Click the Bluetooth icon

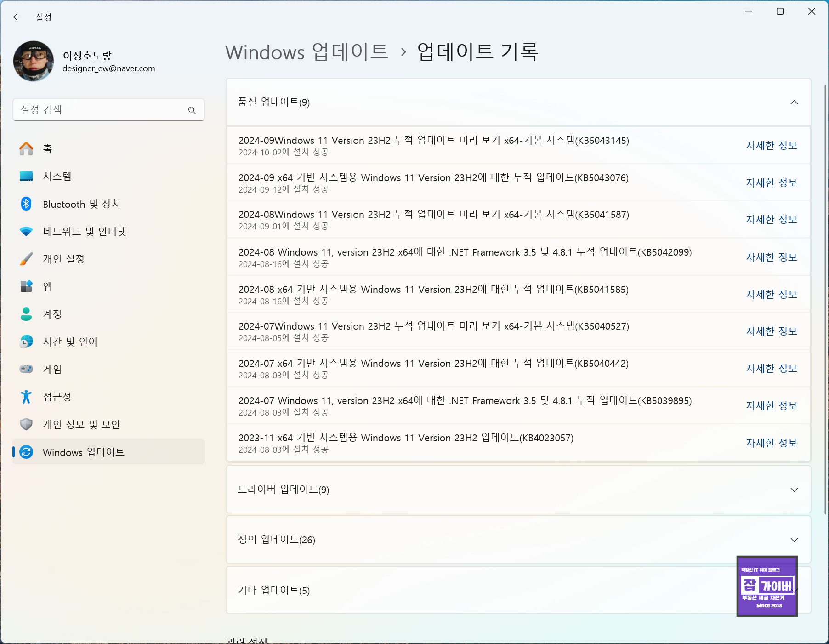pyautogui.click(x=26, y=204)
